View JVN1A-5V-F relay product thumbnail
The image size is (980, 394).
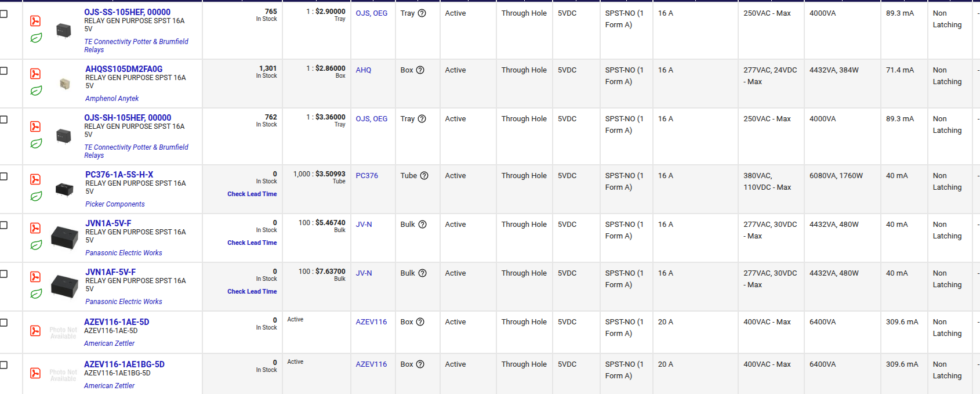click(64, 238)
